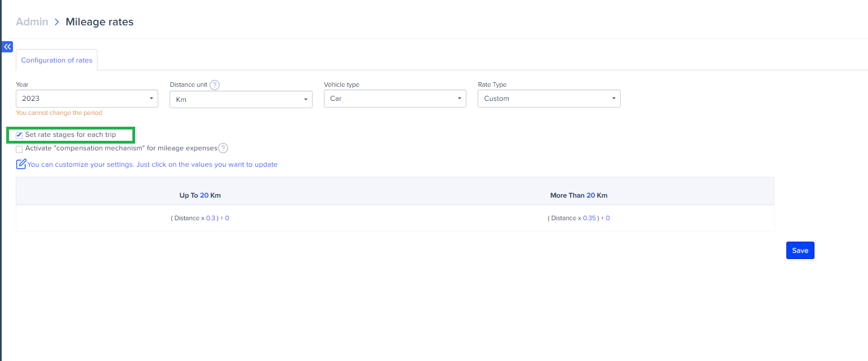This screenshot has height=361, width=868.
Task: Edit the 20 value in Up To header
Action: coord(204,195)
